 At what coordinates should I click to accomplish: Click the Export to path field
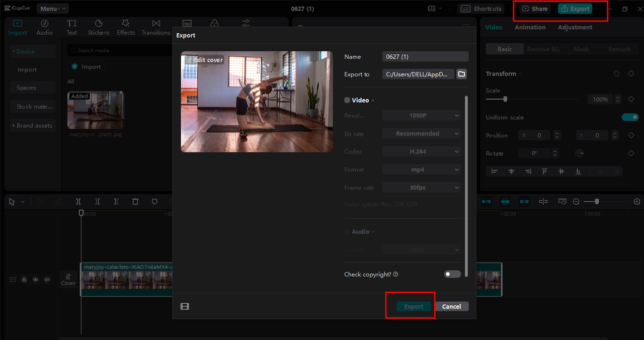tap(419, 74)
